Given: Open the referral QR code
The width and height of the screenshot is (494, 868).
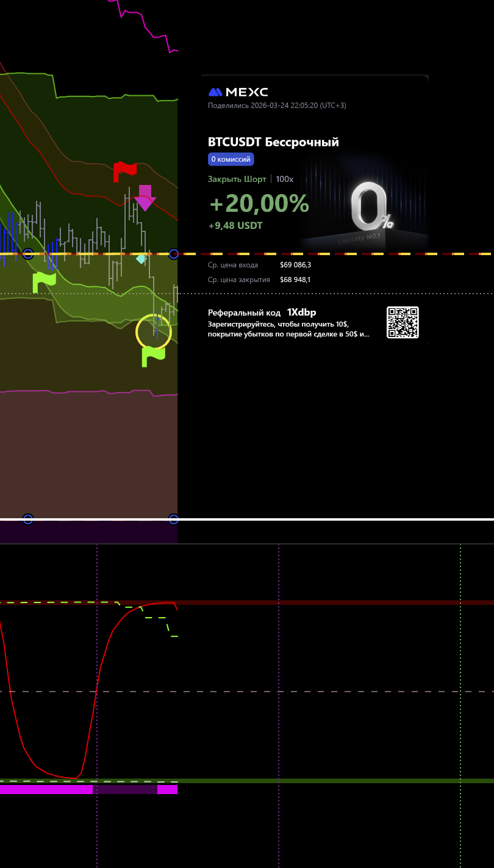Looking at the screenshot, I should point(403,322).
